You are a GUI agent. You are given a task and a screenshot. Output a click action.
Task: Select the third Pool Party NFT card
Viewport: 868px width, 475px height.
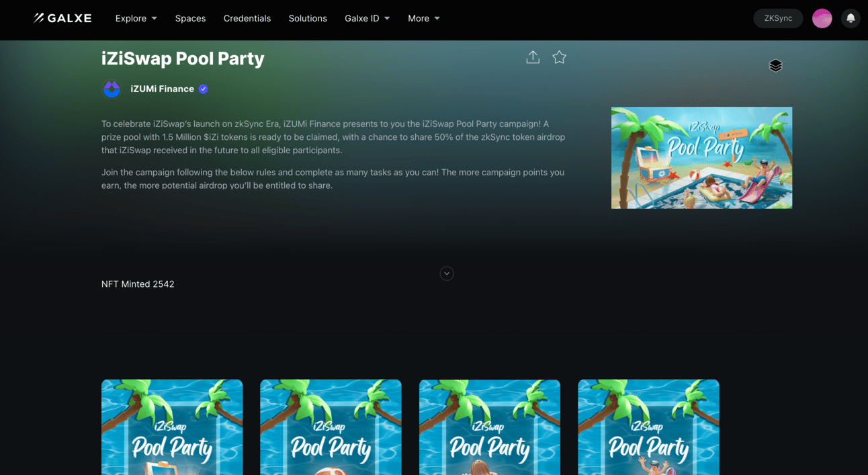click(x=490, y=427)
